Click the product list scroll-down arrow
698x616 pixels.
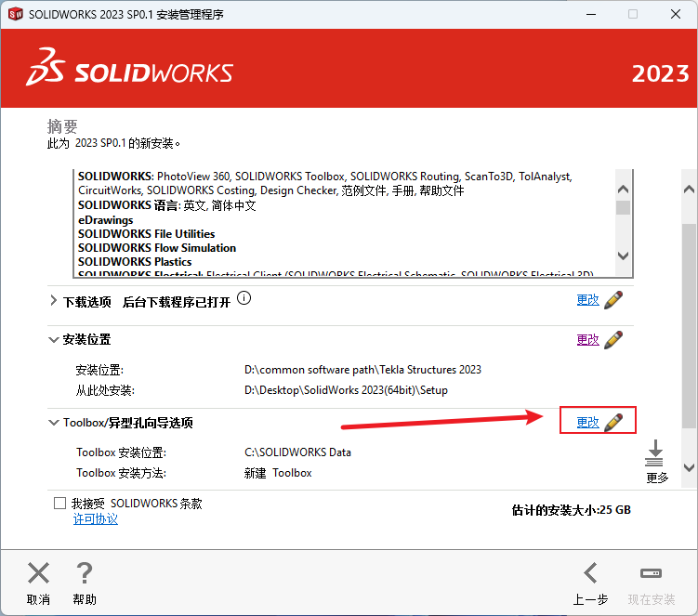point(624,256)
